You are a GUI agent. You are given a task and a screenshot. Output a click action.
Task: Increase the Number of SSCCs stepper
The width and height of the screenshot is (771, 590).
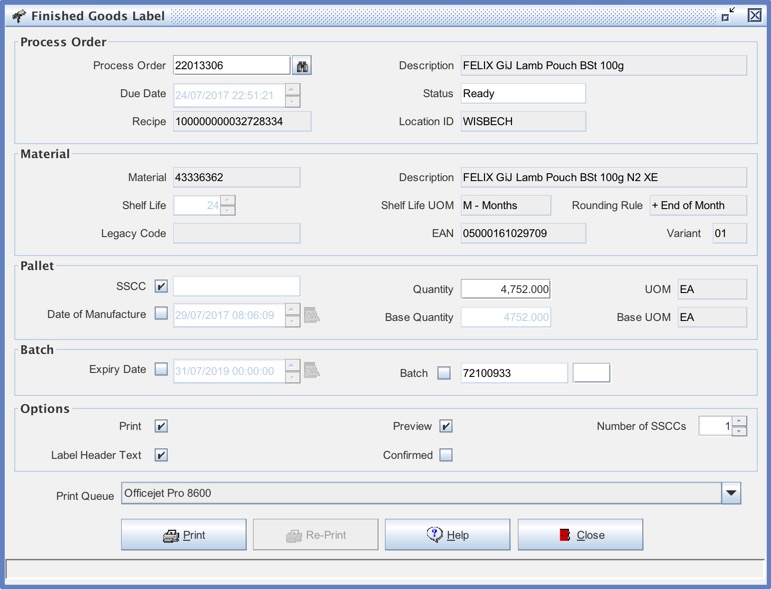tap(739, 421)
